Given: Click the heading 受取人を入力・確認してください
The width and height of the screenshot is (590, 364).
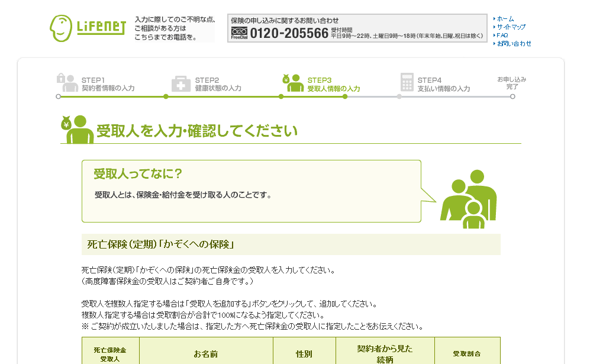Looking at the screenshot, I should tap(197, 131).
